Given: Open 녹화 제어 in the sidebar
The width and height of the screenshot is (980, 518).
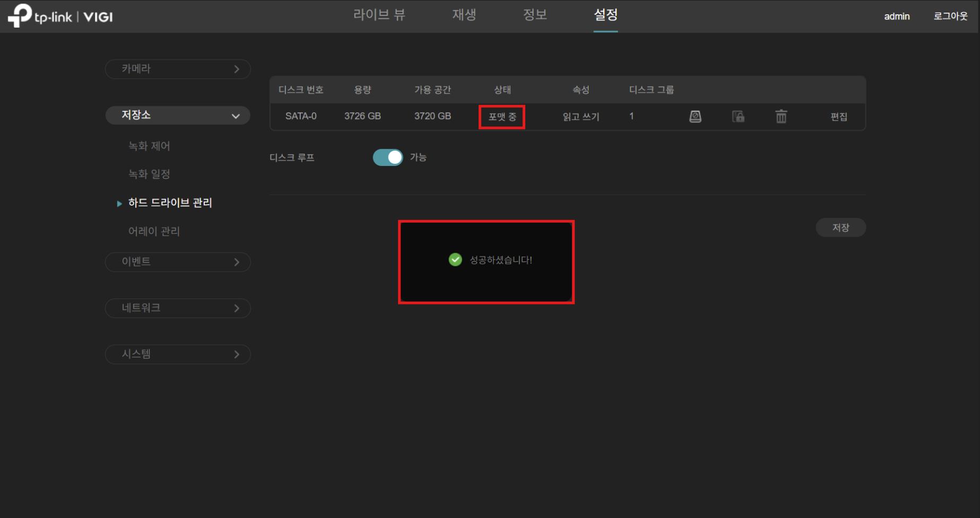Looking at the screenshot, I should 149,146.
